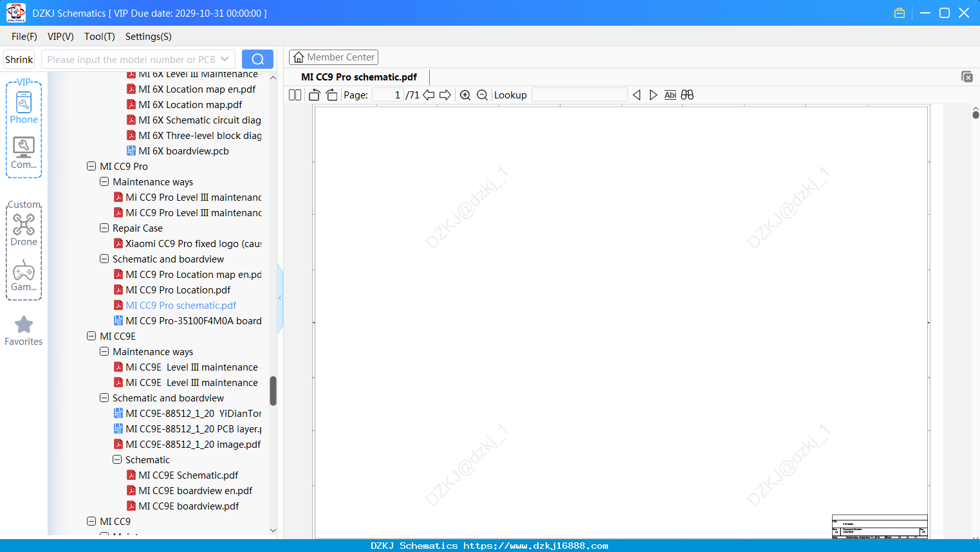980x552 pixels.
Task: Open MI CC9 Pro Location.pdf
Action: tap(172, 290)
